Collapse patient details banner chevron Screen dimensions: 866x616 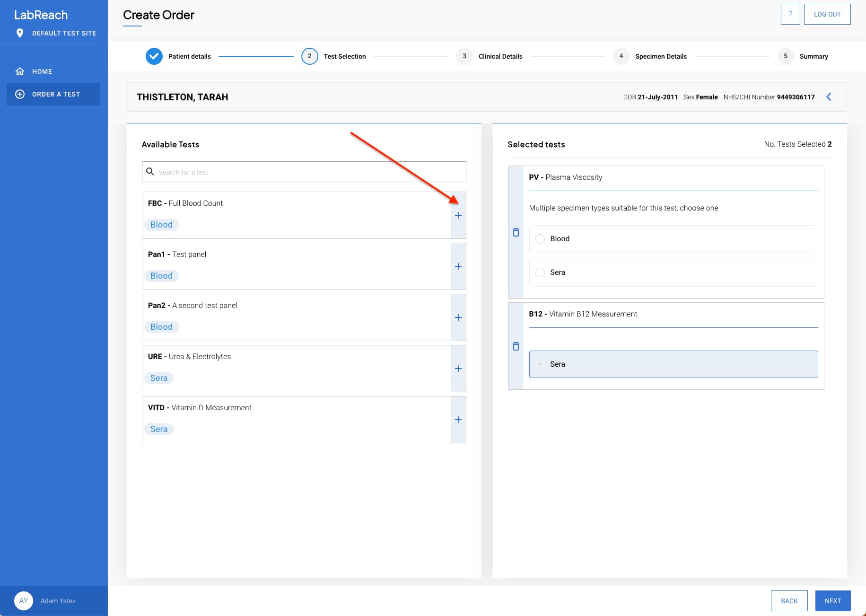(829, 97)
